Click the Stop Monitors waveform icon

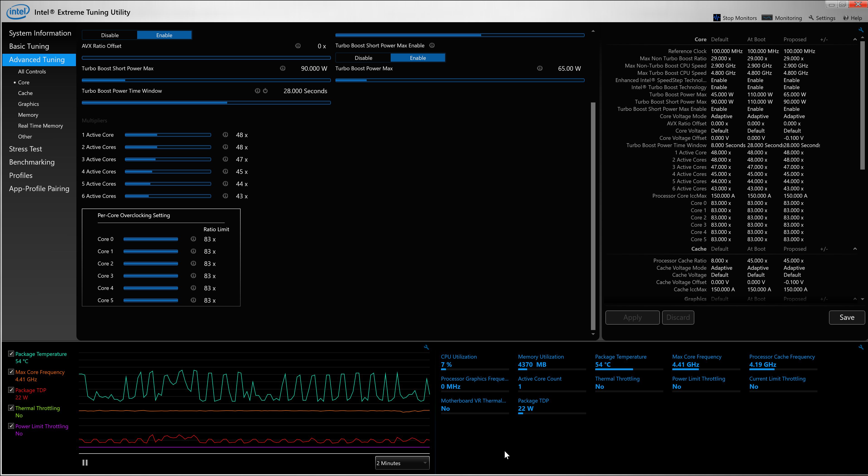tap(717, 18)
